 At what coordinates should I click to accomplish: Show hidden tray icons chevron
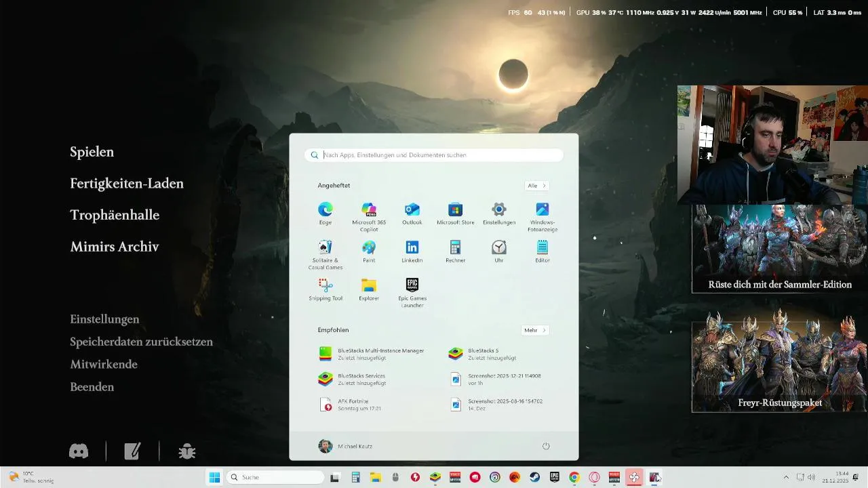coord(786,477)
